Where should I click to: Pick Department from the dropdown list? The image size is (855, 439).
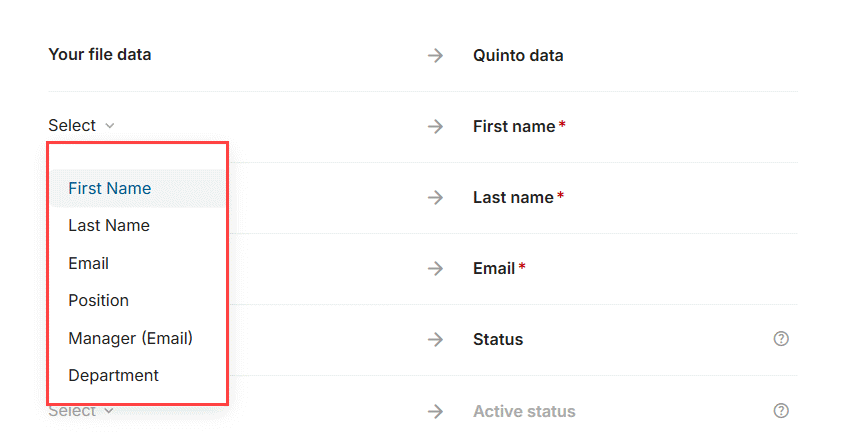coord(113,376)
